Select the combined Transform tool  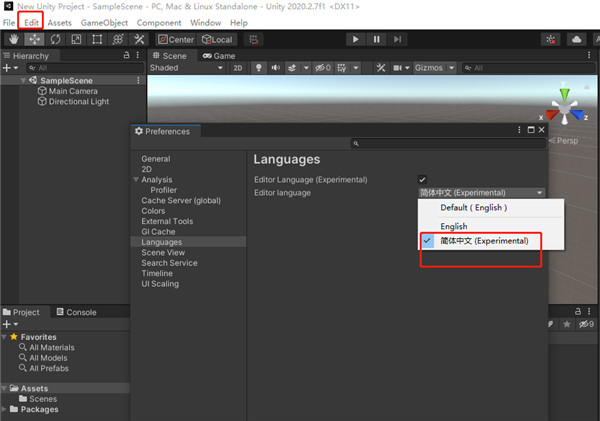click(x=118, y=39)
